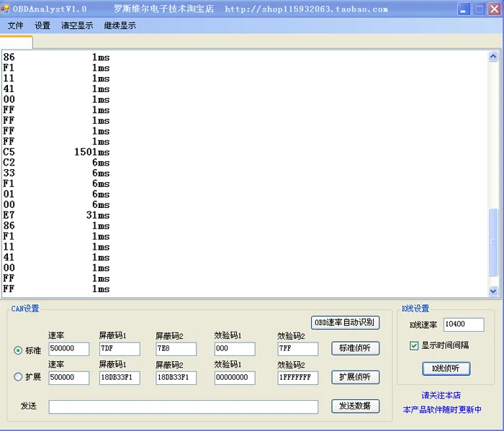Click the extended 屏蔽码2 field 18DB33F1

pyautogui.click(x=176, y=378)
